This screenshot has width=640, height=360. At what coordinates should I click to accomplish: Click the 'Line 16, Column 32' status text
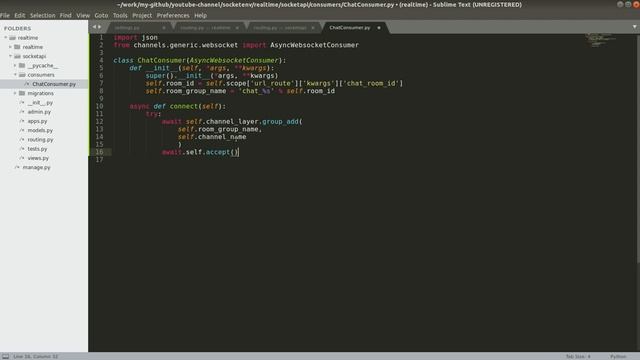click(x=36, y=356)
